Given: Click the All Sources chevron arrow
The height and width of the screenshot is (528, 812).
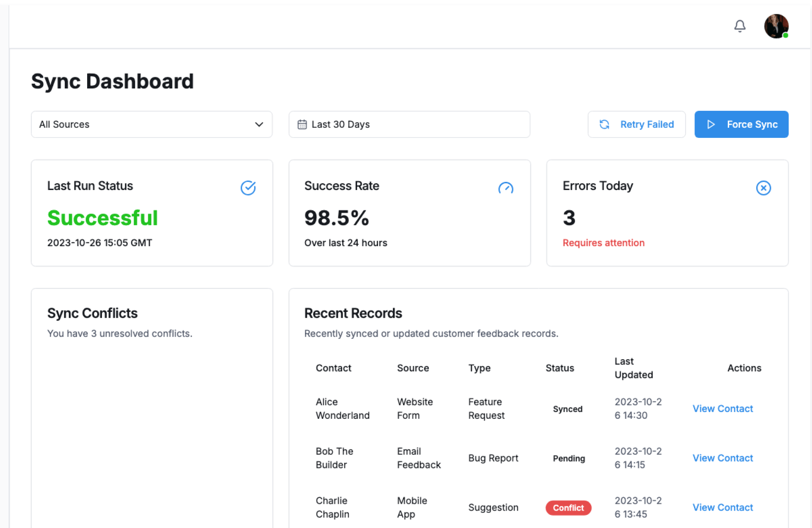Looking at the screenshot, I should pos(259,124).
